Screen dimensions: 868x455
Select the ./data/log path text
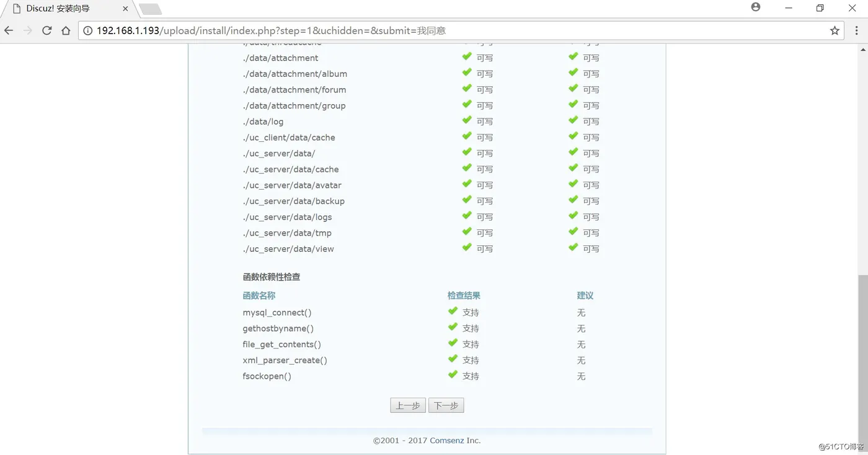(263, 121)
